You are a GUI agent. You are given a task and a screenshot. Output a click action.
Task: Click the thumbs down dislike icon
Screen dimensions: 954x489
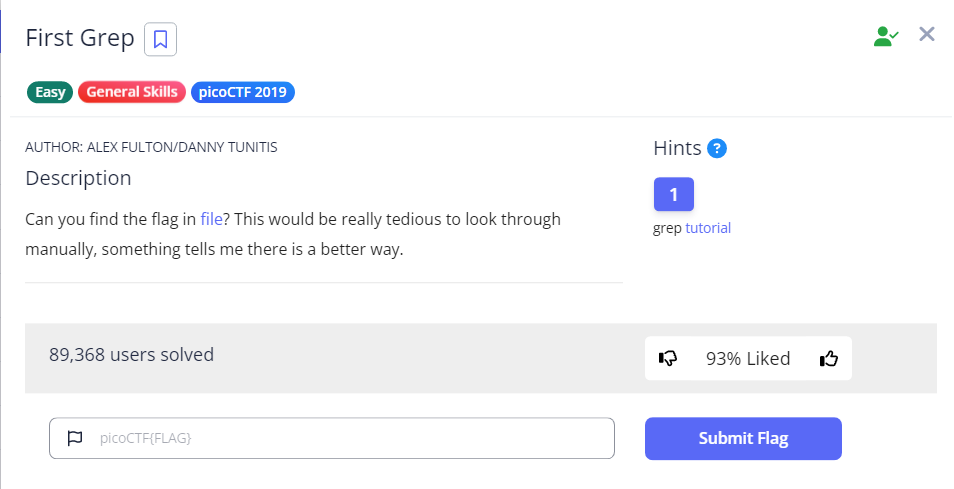tap(668, 358)
